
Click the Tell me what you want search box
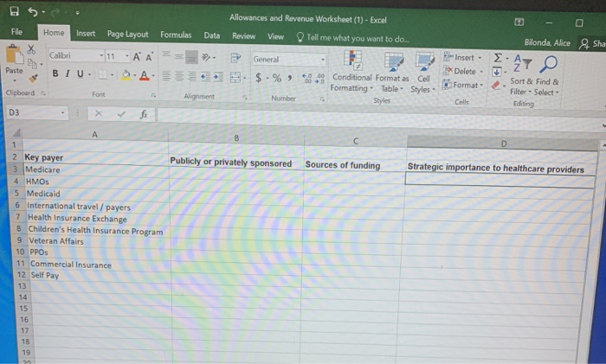pyautogui.click(x=353, y=38)
